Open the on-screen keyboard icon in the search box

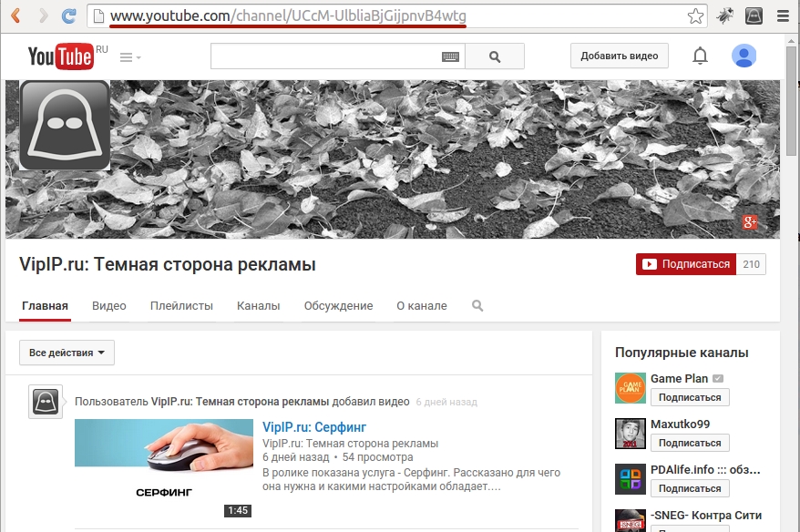click(x=450, y=56)
